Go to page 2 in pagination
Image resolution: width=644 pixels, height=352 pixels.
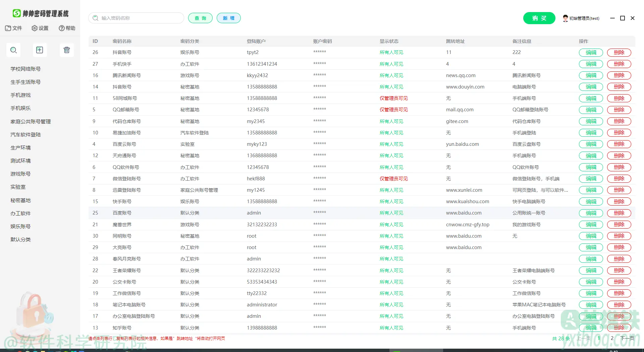(612, 338)
